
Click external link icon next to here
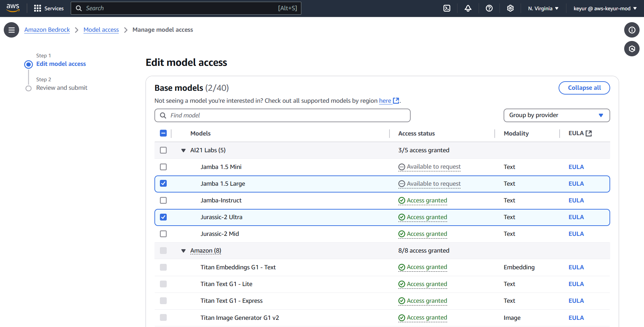[396, 101]
